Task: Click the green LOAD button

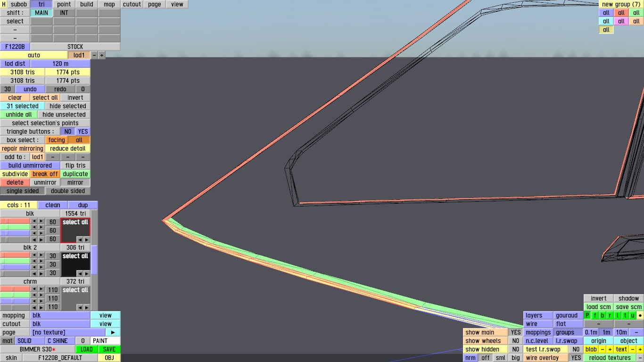Action: (x=87, y=349)
